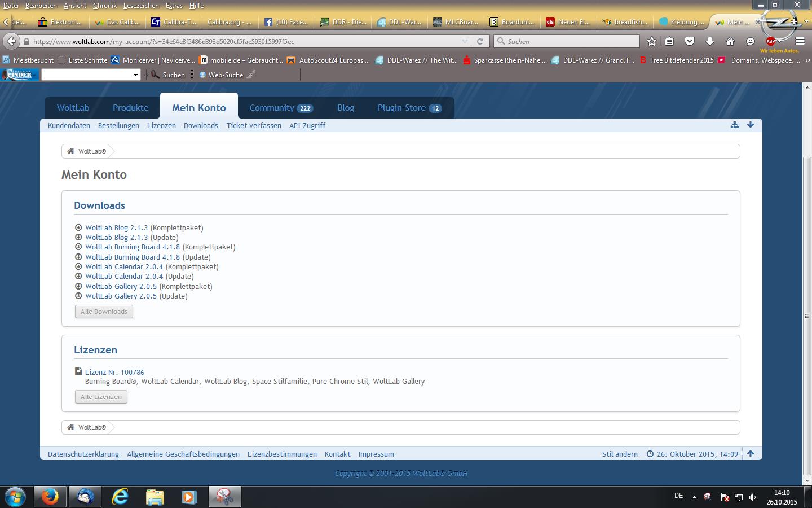This screenshot has width=812, height=508.
Task: Click the sitemap icon in the sub-navigation bar
Action: point(734,125)
